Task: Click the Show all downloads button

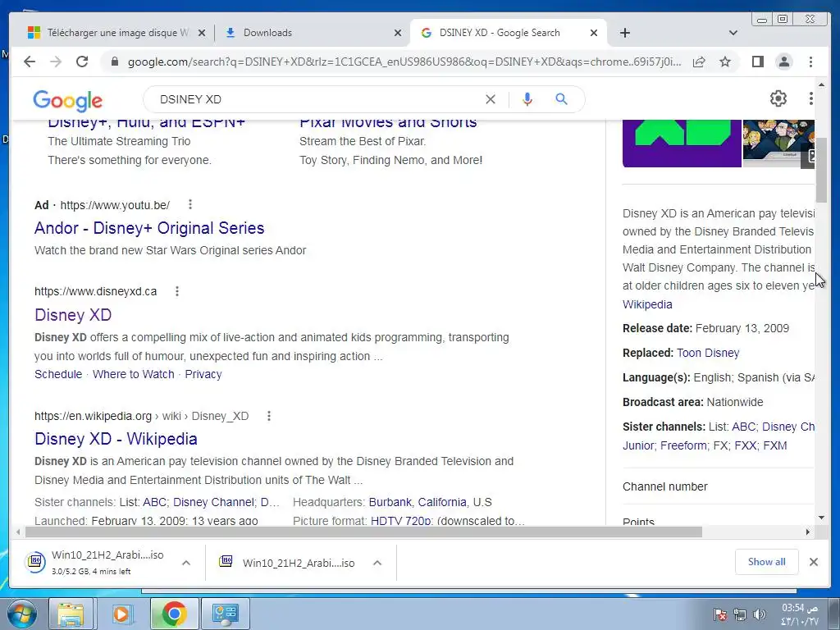Action: pyautogui.click(x=767, y=562)
